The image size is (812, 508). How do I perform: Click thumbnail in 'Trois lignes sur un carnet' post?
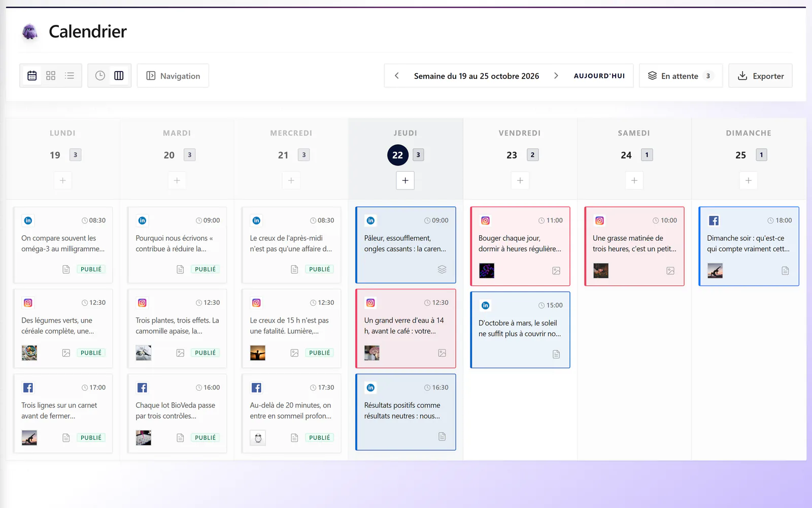click(x=29, y=437)
